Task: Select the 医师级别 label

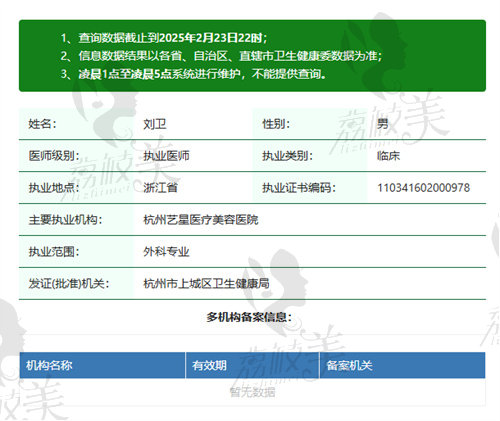Action: pos(54,156)
